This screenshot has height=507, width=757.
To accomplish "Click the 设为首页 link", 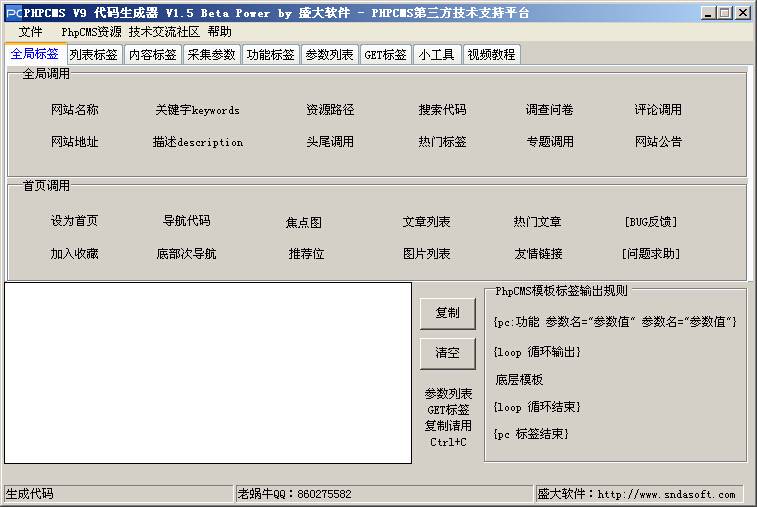I will point(75,221).
